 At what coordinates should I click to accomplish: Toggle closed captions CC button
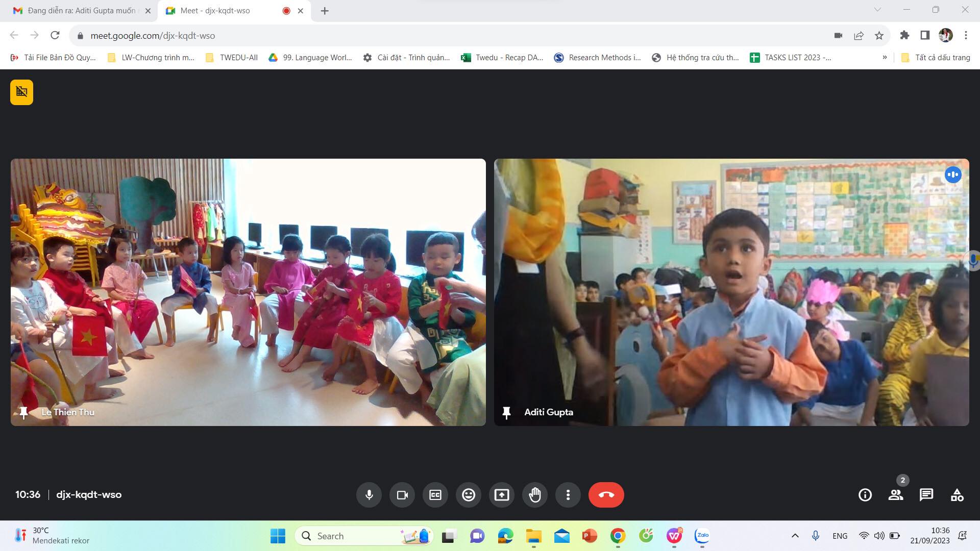point(435,495)
